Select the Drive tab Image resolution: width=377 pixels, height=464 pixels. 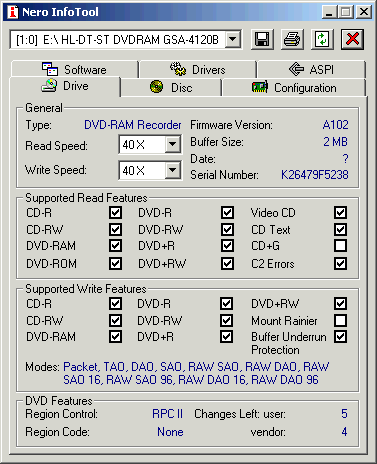(65, 86)
